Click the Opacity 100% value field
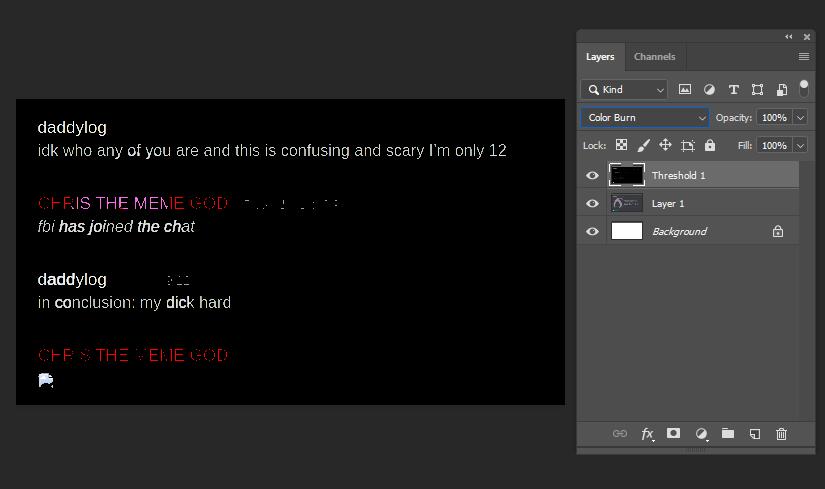Viewport: 825px width, 489px height. coord(774,117)
